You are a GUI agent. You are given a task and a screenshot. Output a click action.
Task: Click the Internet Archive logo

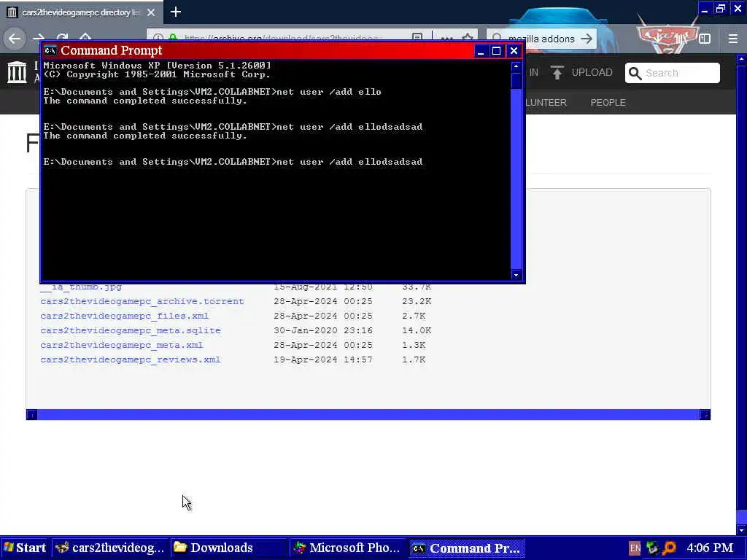point(18,72)
